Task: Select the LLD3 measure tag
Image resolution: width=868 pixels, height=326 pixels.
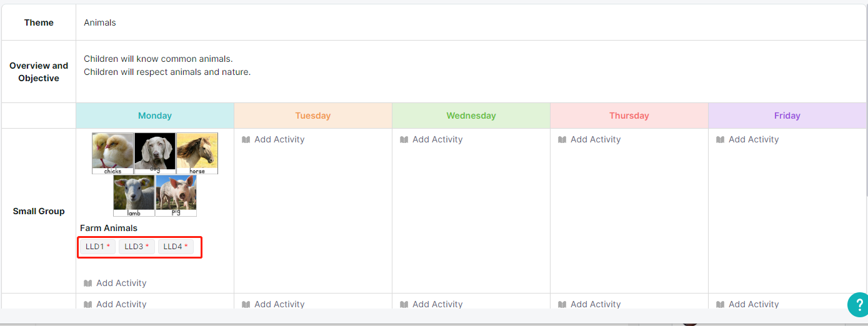Action: coord(136,247)
